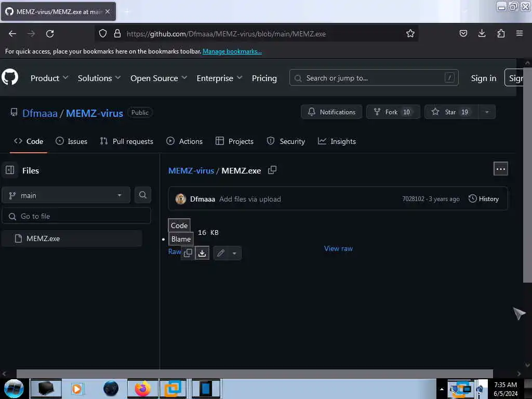Open the Actions tab
This screenshot has height=399, width=532.
(x=184, y=141)
